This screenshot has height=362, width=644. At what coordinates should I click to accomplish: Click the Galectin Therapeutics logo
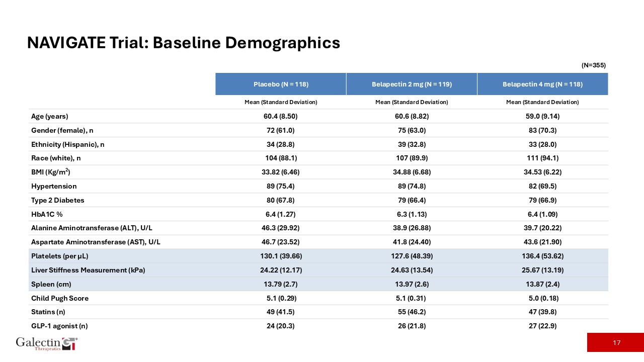coord(46,344)
